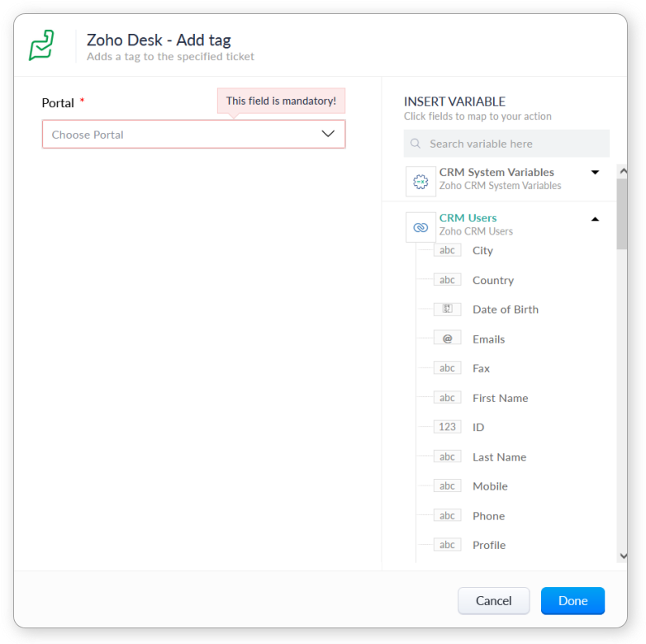
Task: Click the abc icon beside Phone
Action: (448, 515)
